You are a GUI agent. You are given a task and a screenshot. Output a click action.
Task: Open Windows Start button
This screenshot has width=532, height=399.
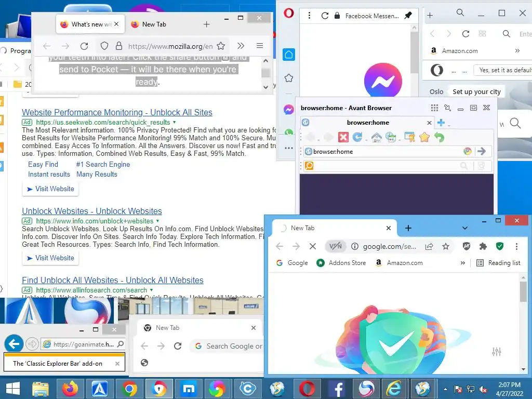(x=13, y=389)
